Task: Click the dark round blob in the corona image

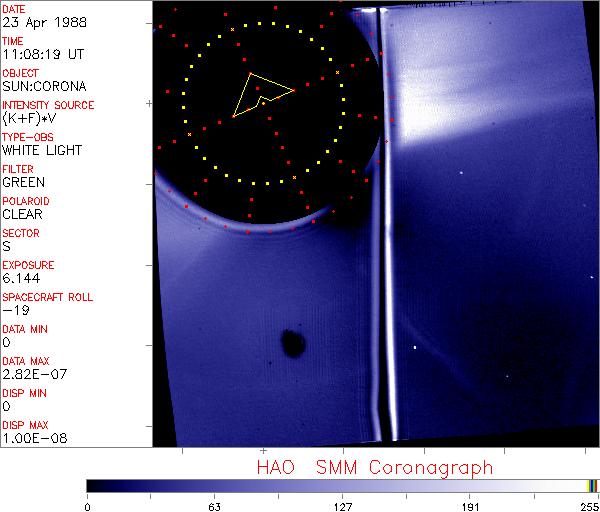Action: click(x=293, y=344)
